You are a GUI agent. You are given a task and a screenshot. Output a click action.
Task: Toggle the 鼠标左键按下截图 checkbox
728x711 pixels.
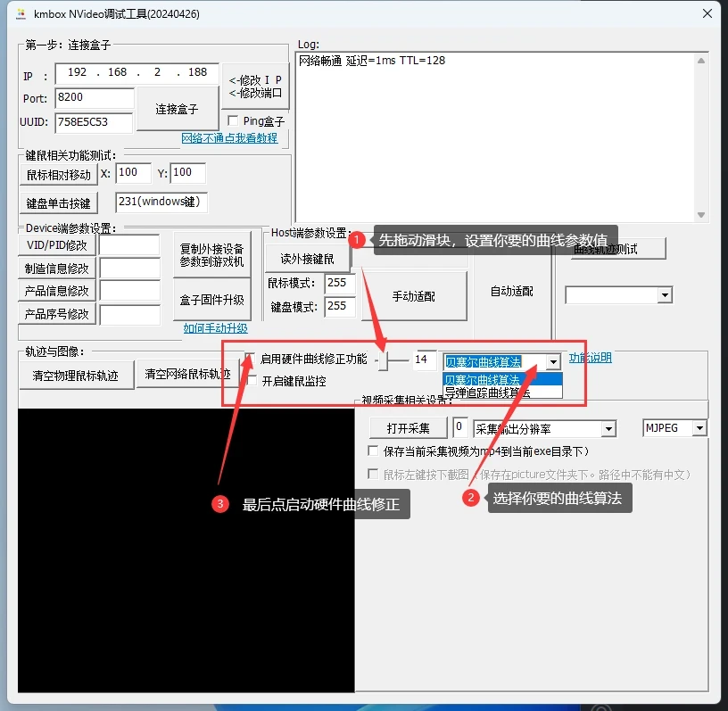372,474
